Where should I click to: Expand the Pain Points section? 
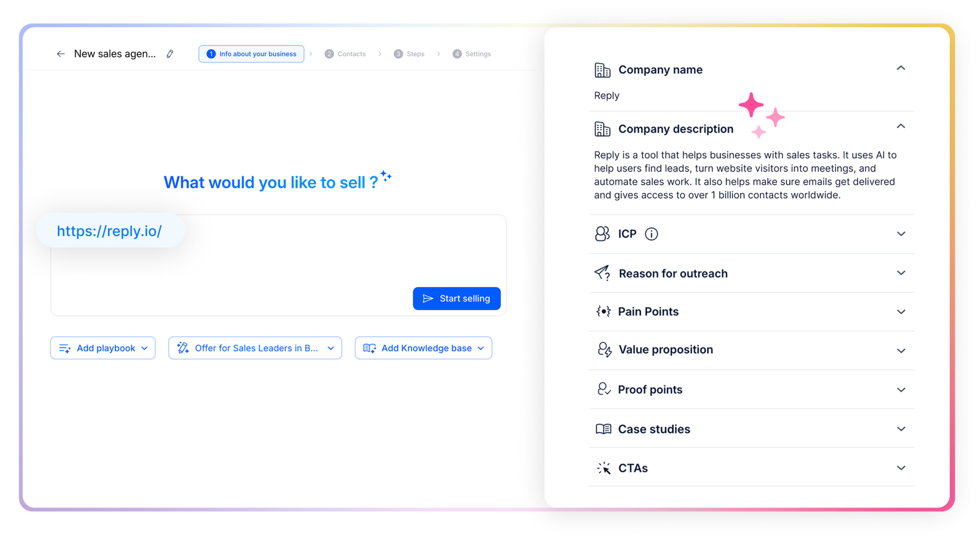(x=902, y=311)
